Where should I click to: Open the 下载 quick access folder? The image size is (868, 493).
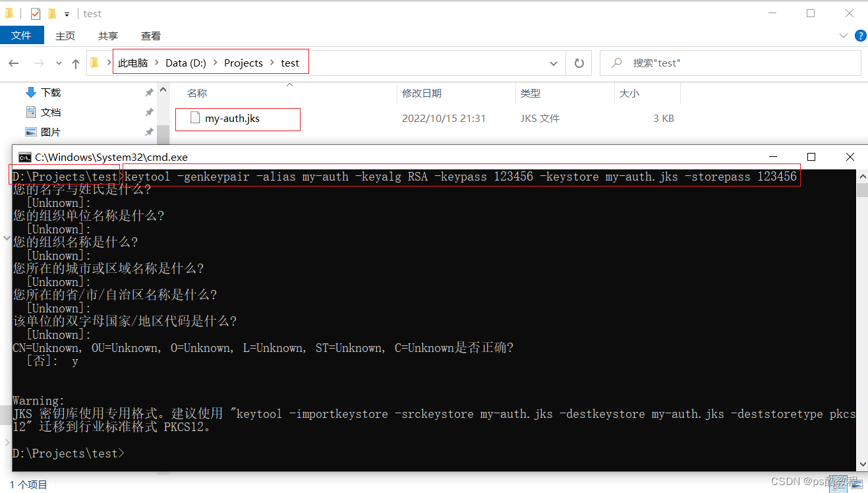51,92
